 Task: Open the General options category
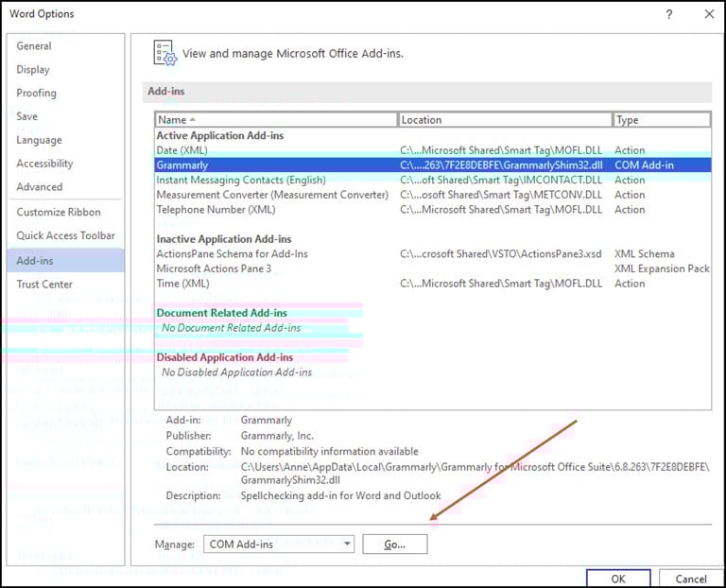point(34,45)
